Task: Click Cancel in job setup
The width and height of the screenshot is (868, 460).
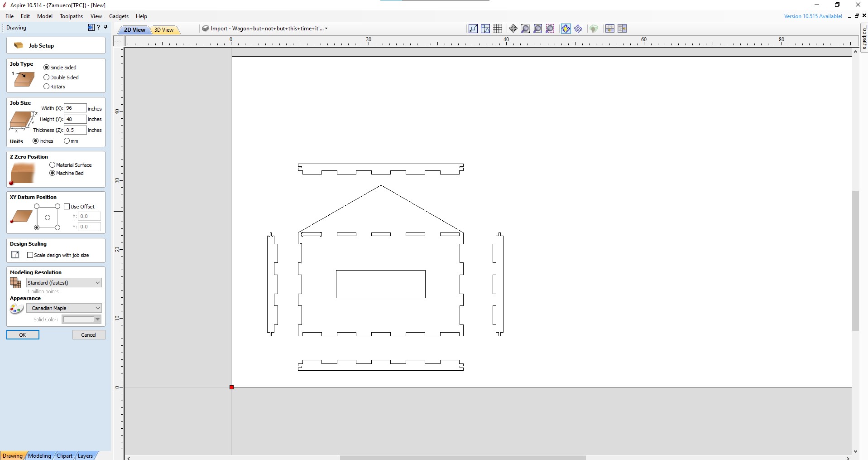Action: pyautogui.click(x=89, y=334)
